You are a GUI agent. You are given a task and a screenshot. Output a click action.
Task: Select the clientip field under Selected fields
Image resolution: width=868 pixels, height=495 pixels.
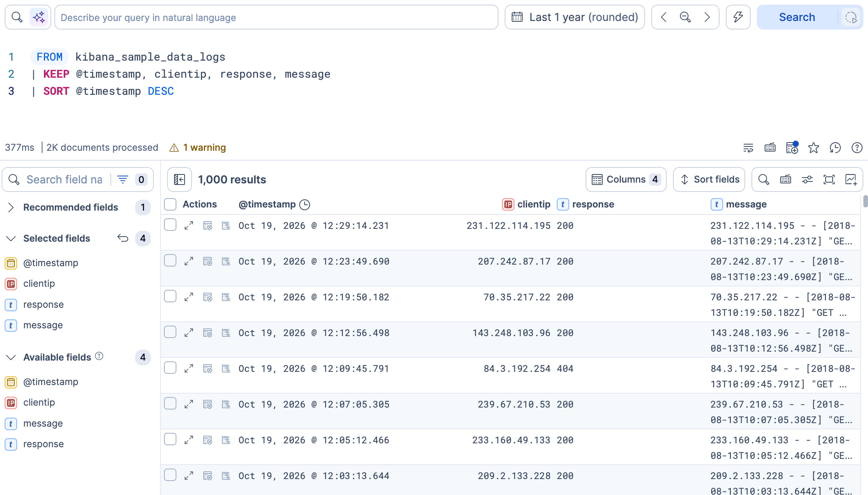pos(39,284)
